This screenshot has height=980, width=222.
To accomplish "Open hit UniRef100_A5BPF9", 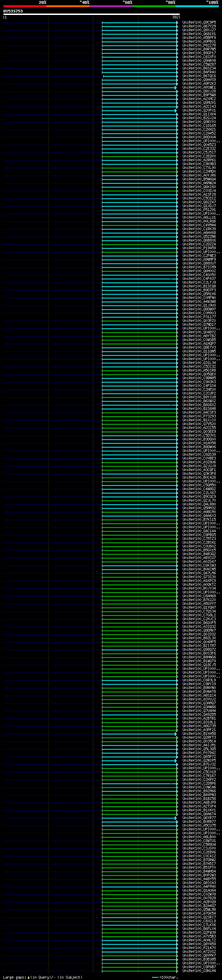I will click(199, 38).
